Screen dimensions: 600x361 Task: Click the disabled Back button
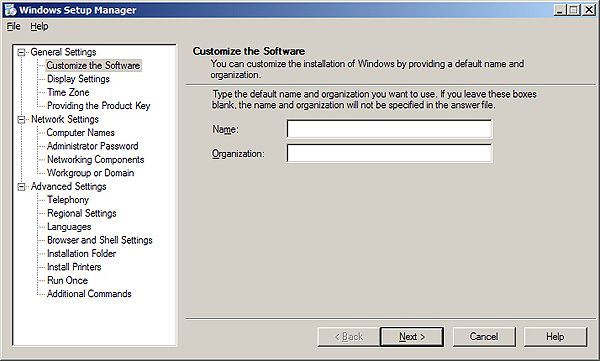349,337
